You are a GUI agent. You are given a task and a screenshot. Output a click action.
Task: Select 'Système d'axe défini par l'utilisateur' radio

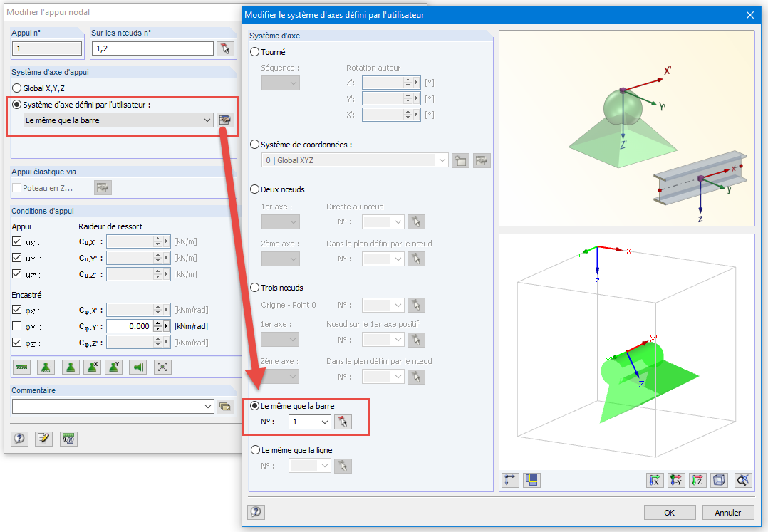pyautogui.click(x=16, y=105)
